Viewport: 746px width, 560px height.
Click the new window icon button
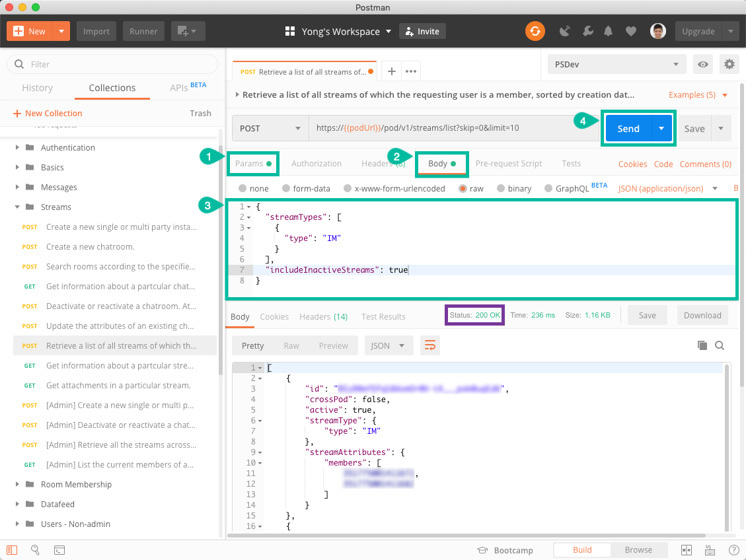click(x=188, y=32)
